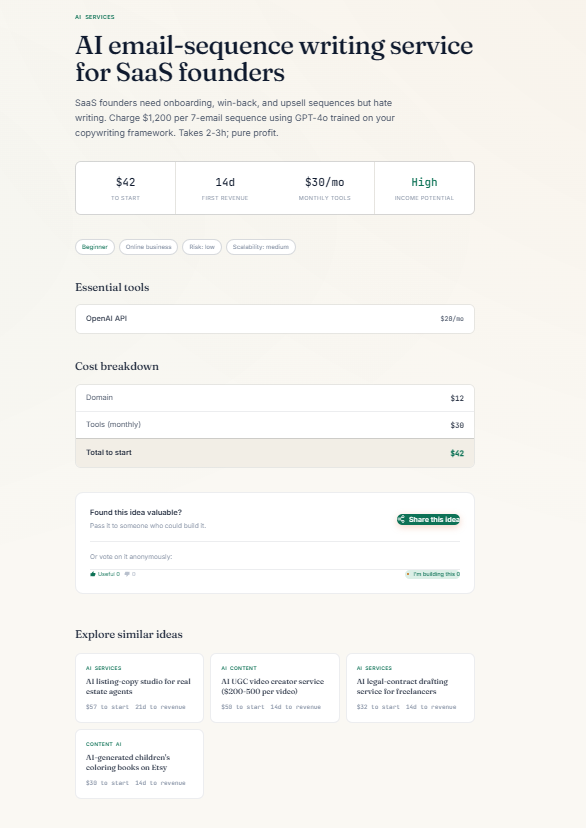Open AI UGC video creator service card
The width and height of the screenshot is (586, 828).
coord(275,688)
